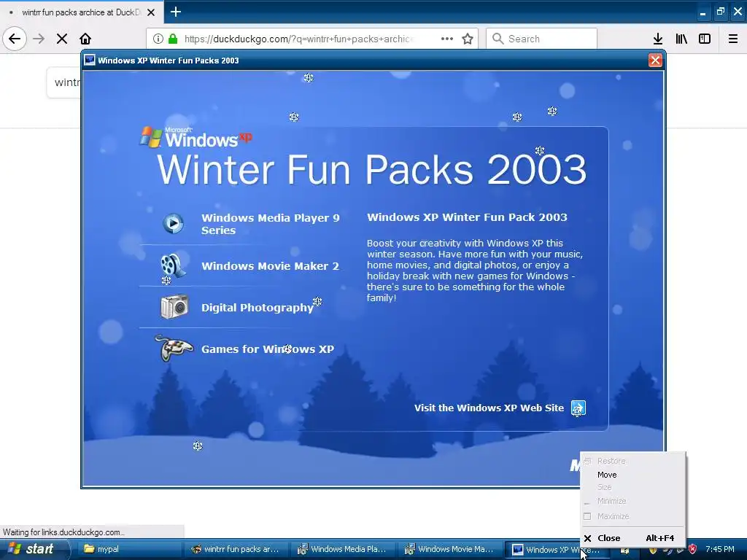Close the DuckDuckGo browser tab
747x560 pixels.
[151, 12]
